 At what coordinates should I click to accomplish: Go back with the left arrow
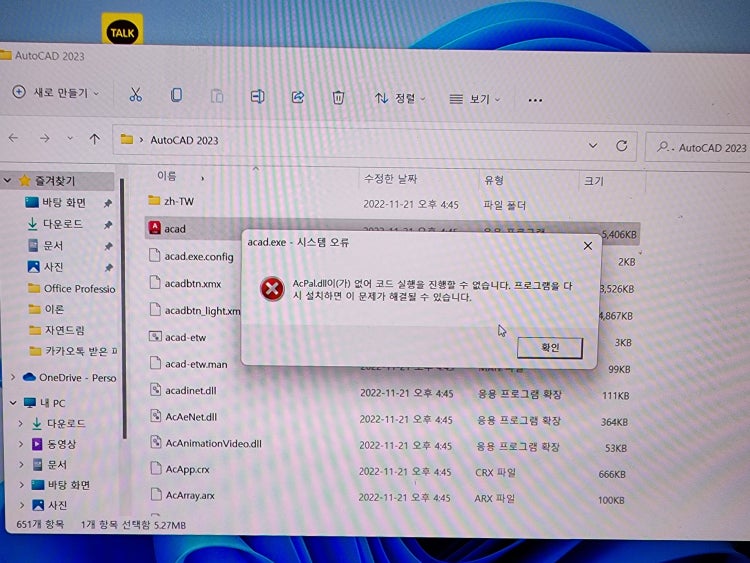coord(13,138)
